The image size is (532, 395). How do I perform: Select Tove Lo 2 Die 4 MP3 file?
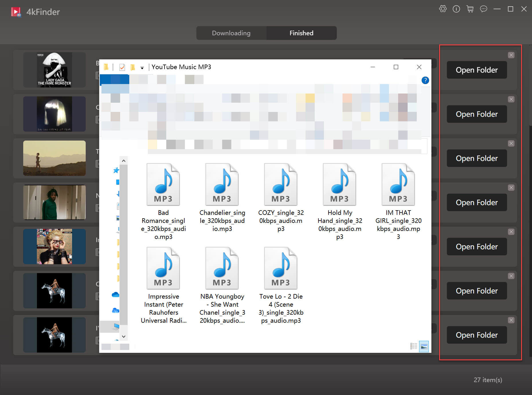[281, 268]
